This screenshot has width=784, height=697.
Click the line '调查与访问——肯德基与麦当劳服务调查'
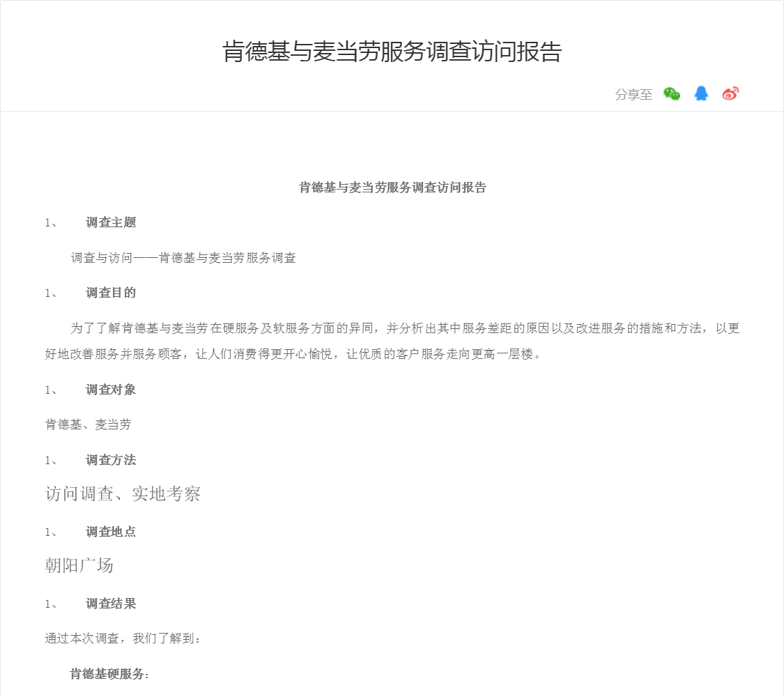(x=183, y=258)
